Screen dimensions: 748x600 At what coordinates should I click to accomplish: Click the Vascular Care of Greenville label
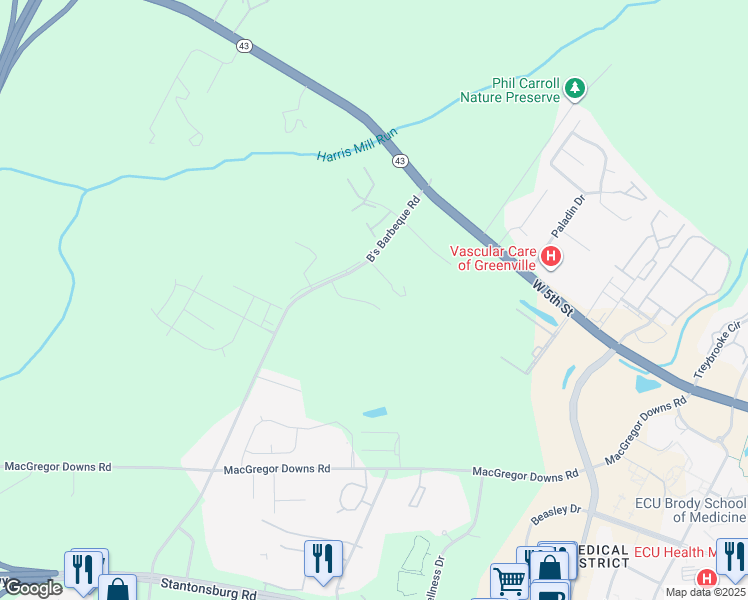click(493, 258)
